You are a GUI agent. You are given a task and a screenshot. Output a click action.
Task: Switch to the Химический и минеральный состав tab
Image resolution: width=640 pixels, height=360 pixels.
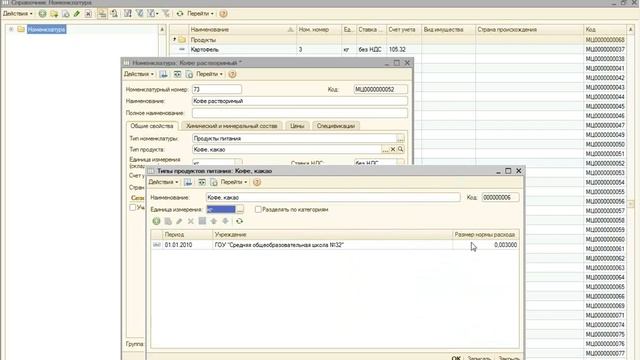coord(231,126)
